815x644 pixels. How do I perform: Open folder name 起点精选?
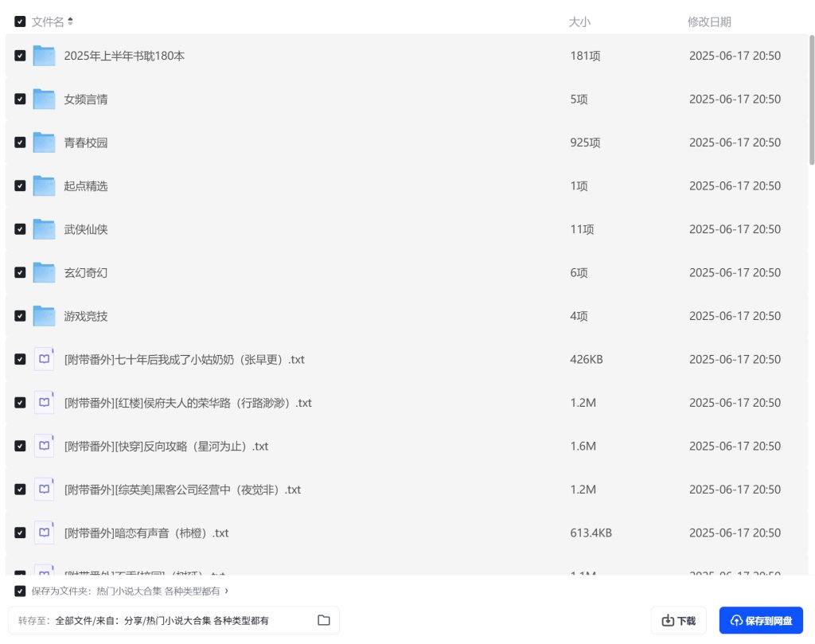[86, 186]
